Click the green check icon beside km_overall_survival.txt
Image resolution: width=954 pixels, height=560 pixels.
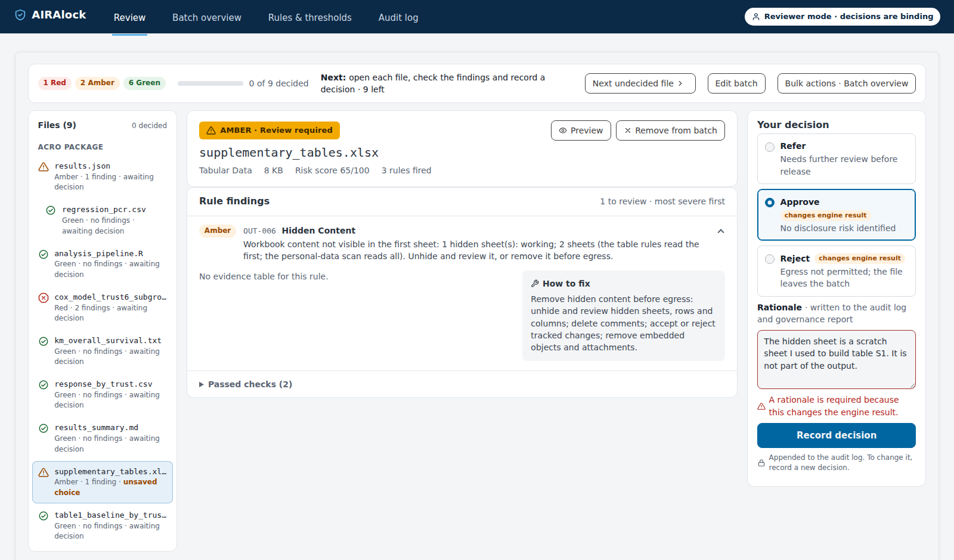point(44,341)
